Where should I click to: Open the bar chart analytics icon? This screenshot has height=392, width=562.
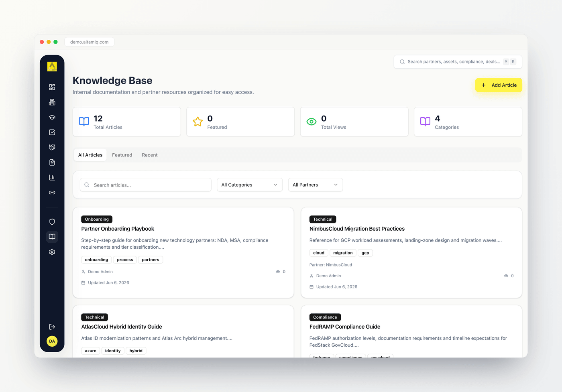click(52, 177)
